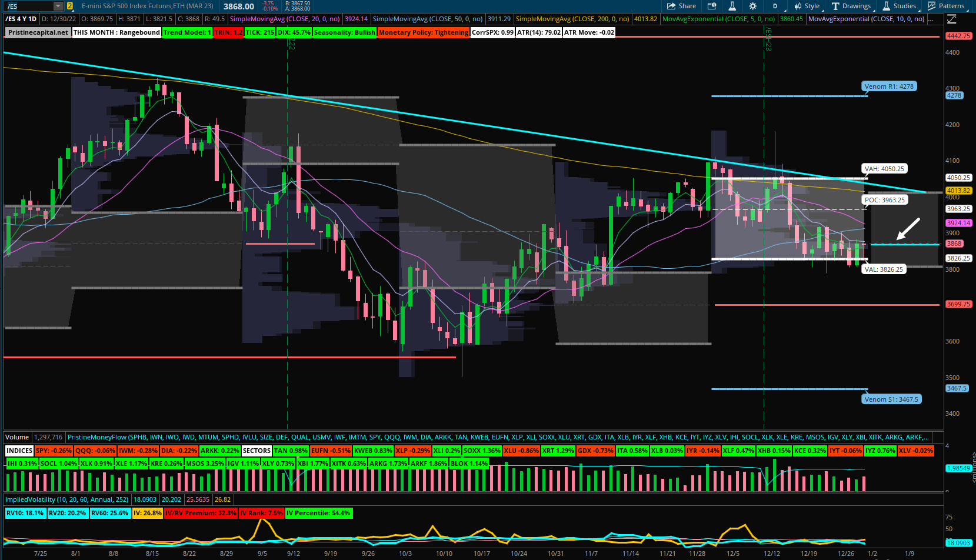Click the IV Rank: 7.5% label

(x=261, y=513)
